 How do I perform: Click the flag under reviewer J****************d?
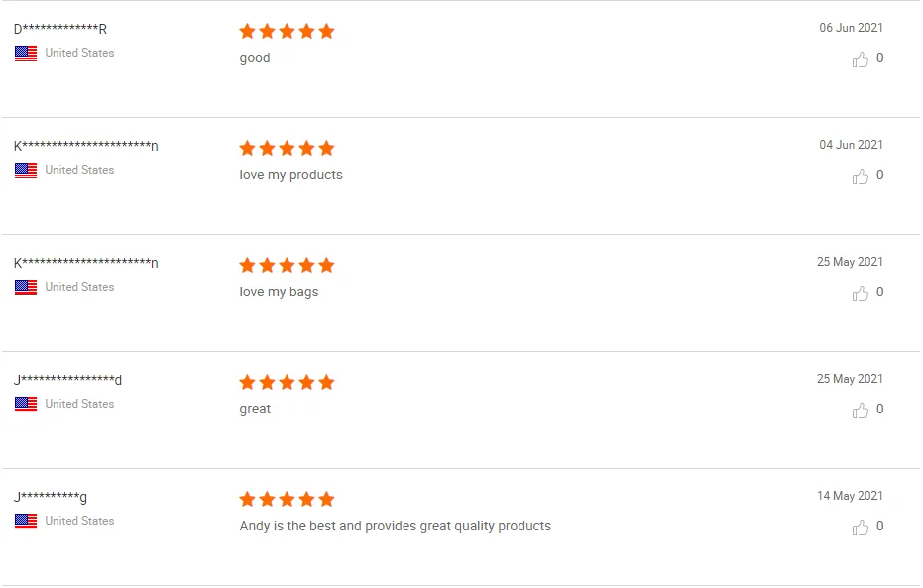click(x=26, y=405)
